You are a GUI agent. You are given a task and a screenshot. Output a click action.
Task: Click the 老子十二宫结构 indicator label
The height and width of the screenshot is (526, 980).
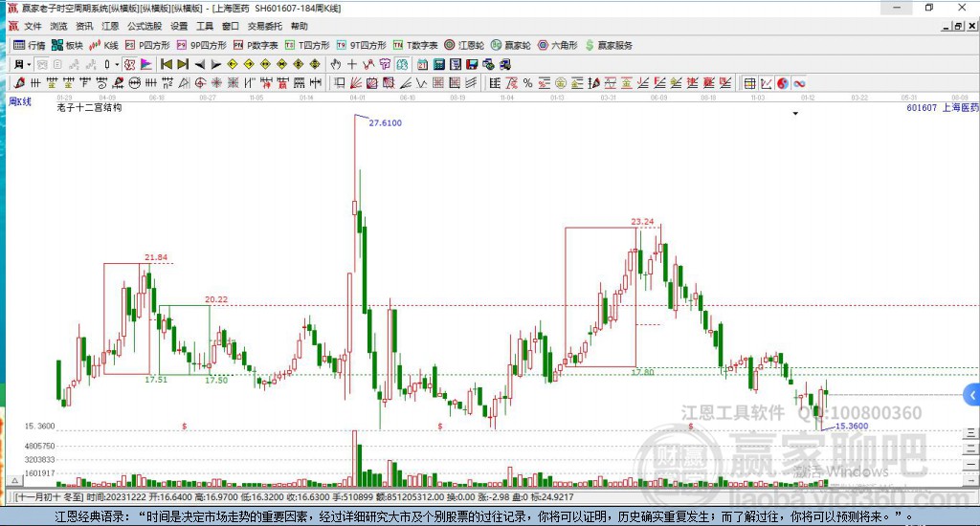(x=89, y=107)
